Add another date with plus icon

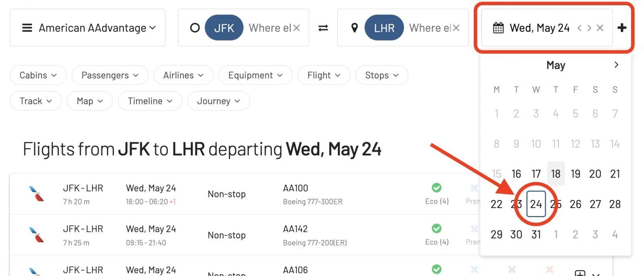click(622, 28)
